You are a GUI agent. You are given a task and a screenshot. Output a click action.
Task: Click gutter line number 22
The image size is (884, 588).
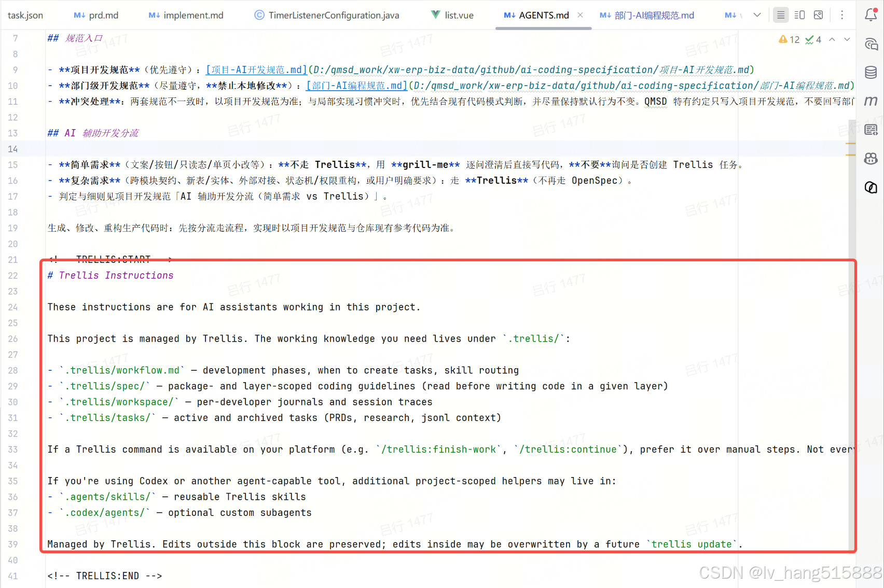coord(13,275)
